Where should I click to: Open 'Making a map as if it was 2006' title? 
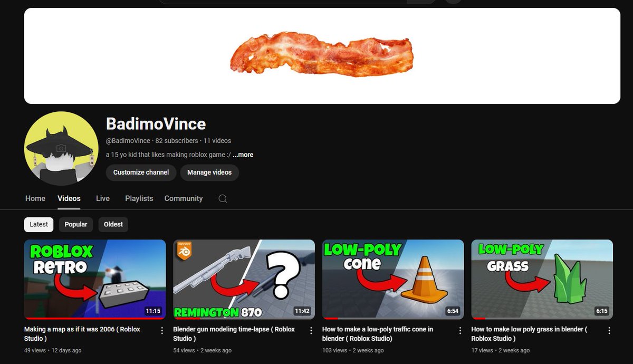[x=82, y=334]
